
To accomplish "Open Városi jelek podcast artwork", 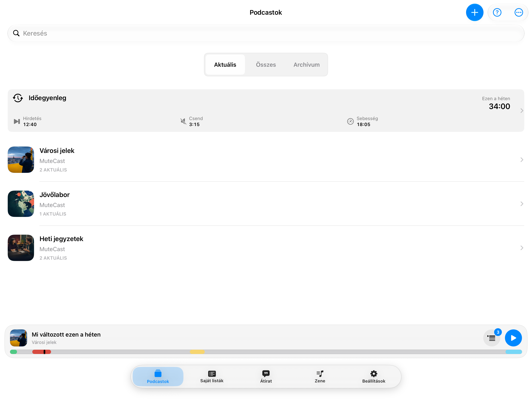I will 21,160.
